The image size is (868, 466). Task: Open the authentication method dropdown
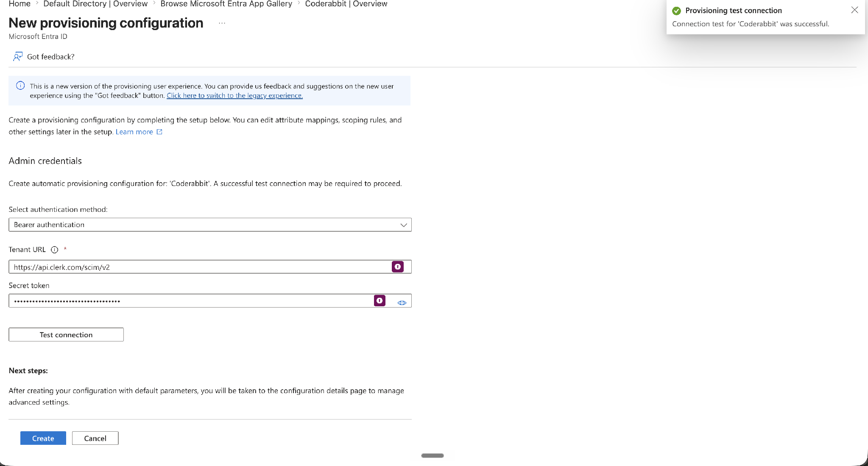point(210,225)
